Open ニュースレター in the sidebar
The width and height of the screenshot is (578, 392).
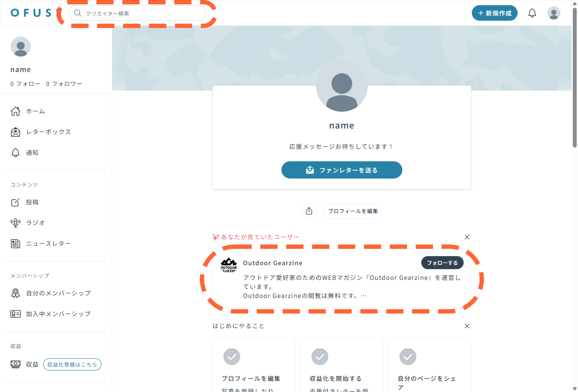click(x=48, y=244)
